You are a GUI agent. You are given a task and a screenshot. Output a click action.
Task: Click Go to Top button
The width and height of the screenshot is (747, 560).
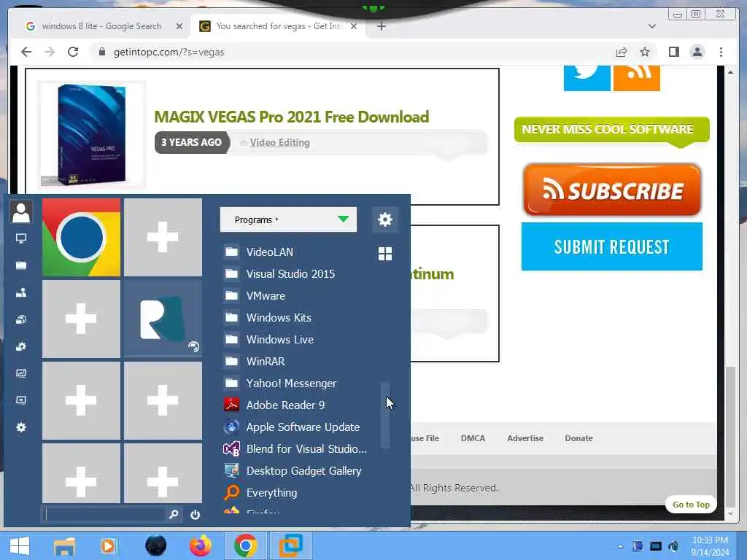[x=691, y=505]
